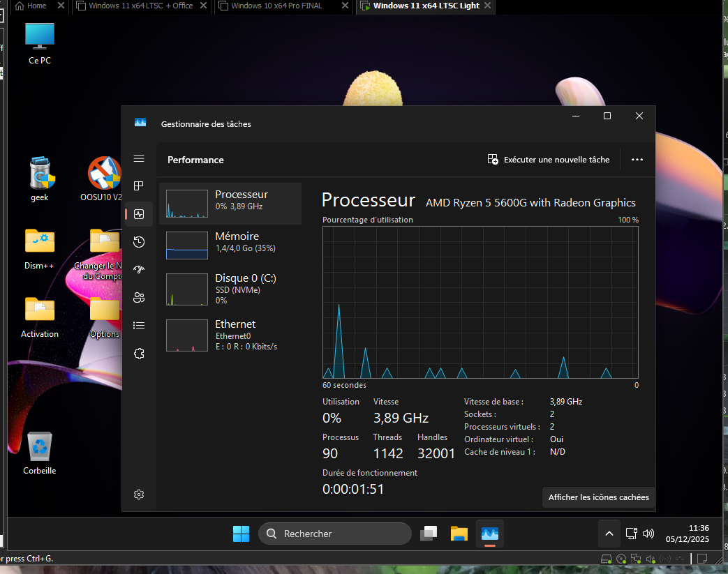
Task: Open File Explorer from the taskbar
Action: [459, 534]
